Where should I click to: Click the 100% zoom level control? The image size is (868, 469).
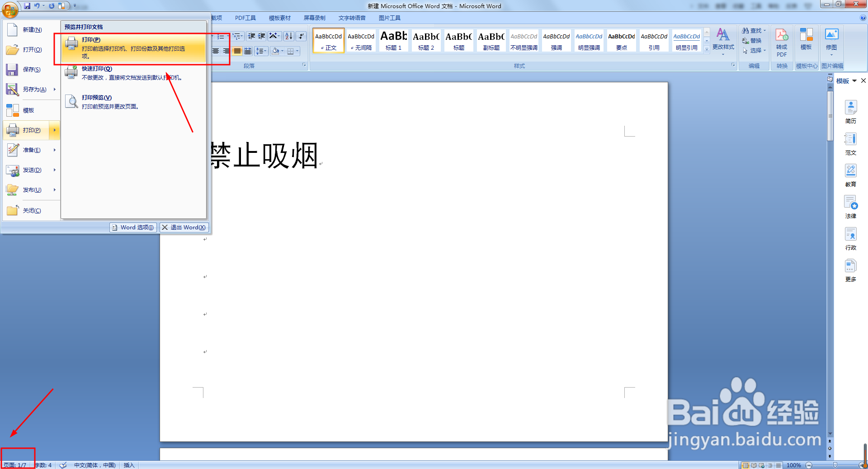794,465
